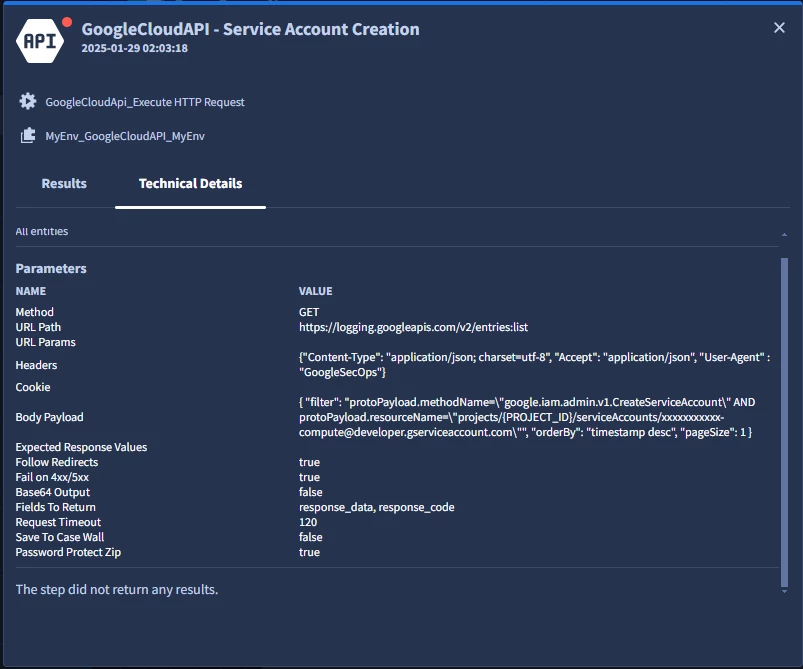
Task: Click the Fail on 4xx/5xx parameter name
Action: point(52,477)
